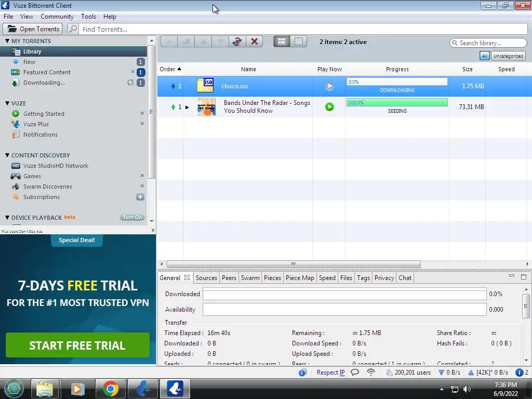Click the 100% seeding progress bar
The image size is (532, 399).
(x=397, y=102)
